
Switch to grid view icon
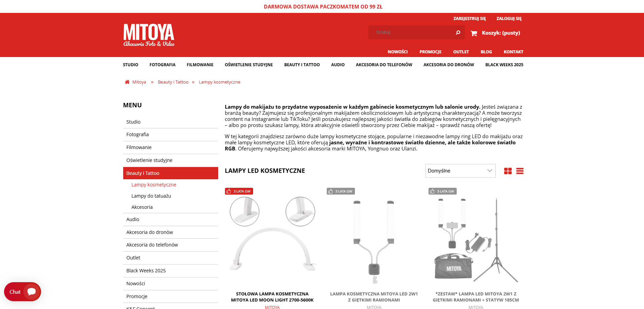pos(508,171)
